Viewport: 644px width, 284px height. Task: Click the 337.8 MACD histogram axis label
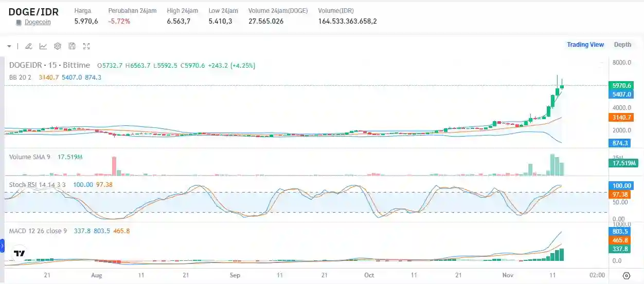click(x=620, y=249)
